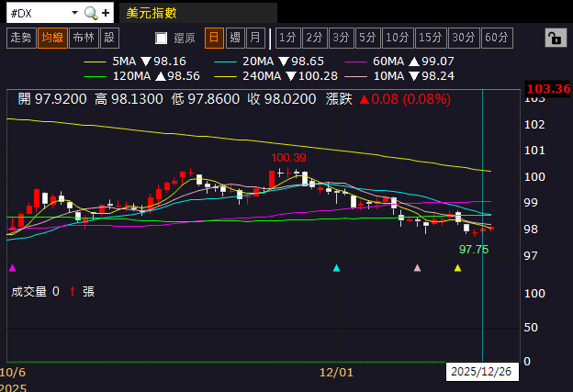This screenshot has height=392, width=573.
Task: Toggle the chart lock icon
Action: (555, 38)
